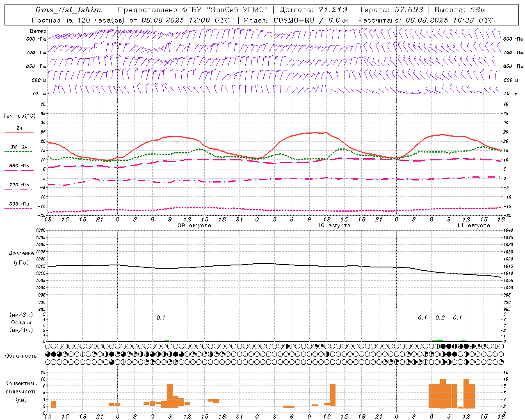Click the Конвективн. convective cloud label
This screenshot has width=525, height=420.
tap(21, 383)
